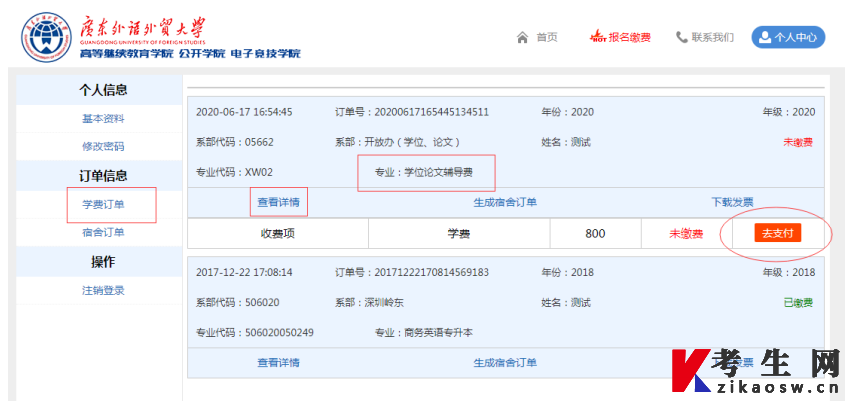Click 查看详情 for the 2020 order
Screen dimensions: 854x406
pyautogui.click(x=278, y=202)
